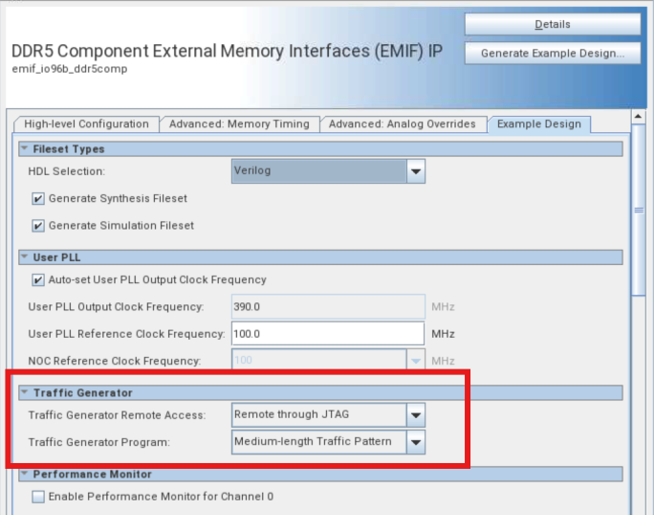The height and width of the screenshot is (515, 654).
Task: Open Traffic Generator Program dropdown
Action: click(x=416, y=441)
